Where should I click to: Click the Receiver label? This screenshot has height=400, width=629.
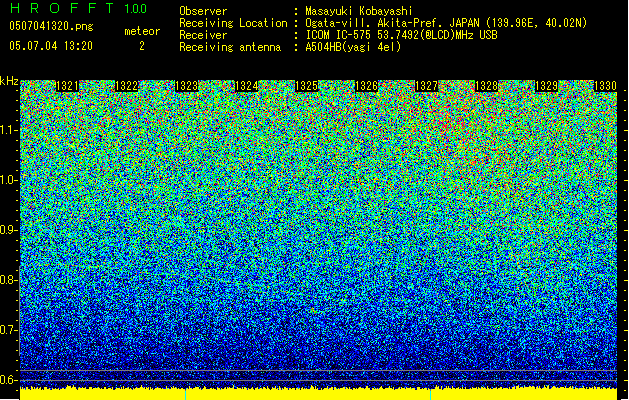(x=203, y=35)
